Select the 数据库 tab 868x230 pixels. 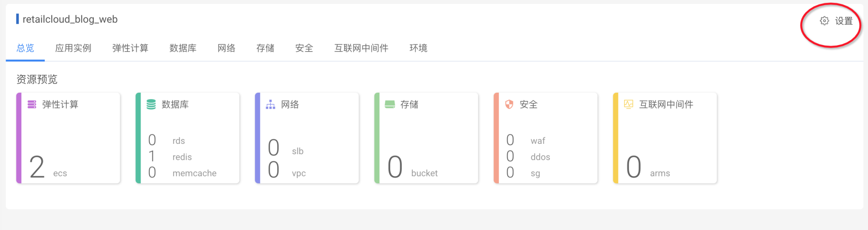tap(183, 48)
